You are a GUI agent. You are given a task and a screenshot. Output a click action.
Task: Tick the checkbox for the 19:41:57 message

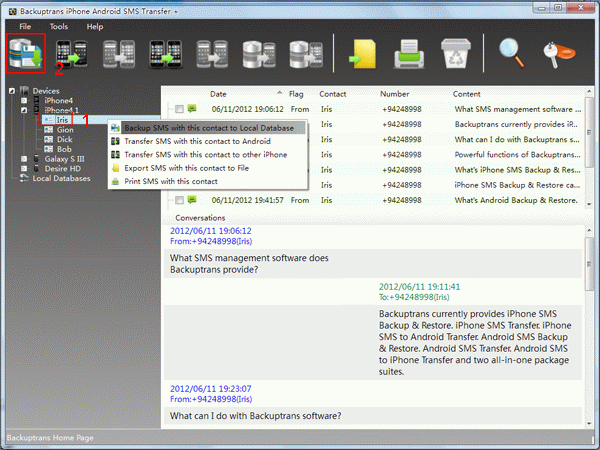coord(179,200)
